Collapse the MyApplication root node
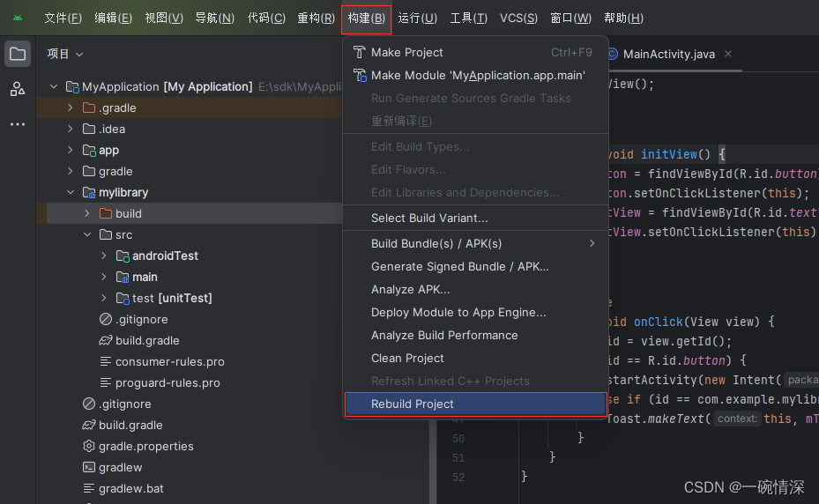The width and height of the screenshot is (819, 504). tap(54, 86)
